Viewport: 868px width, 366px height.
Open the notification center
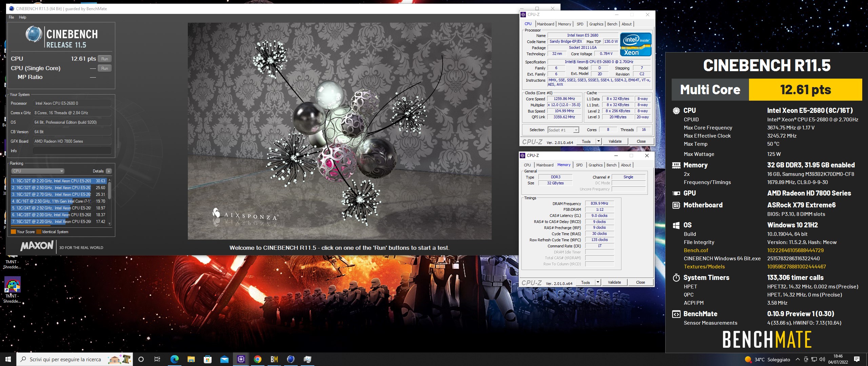click(857, 359)
